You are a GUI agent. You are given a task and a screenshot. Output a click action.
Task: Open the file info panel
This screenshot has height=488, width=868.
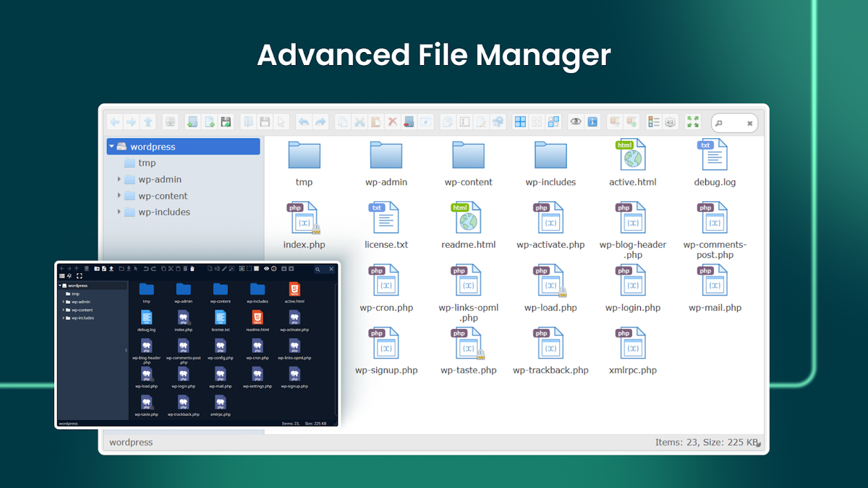point(592,121)
